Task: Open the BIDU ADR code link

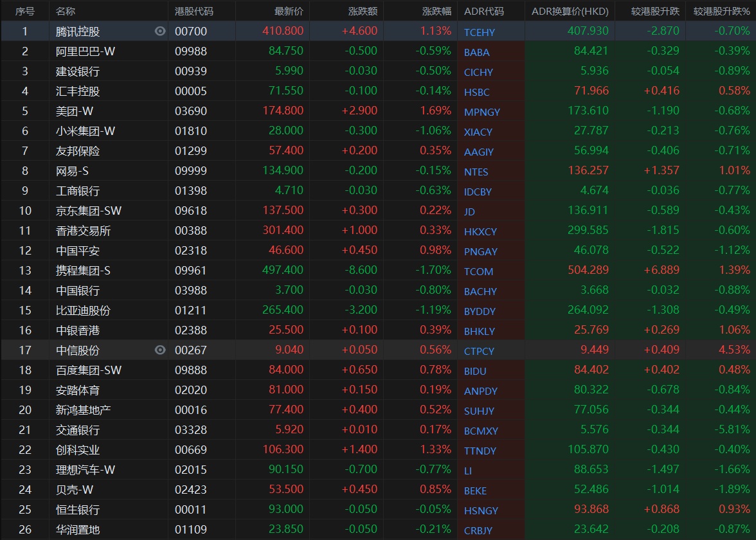Action: point(475,371)
